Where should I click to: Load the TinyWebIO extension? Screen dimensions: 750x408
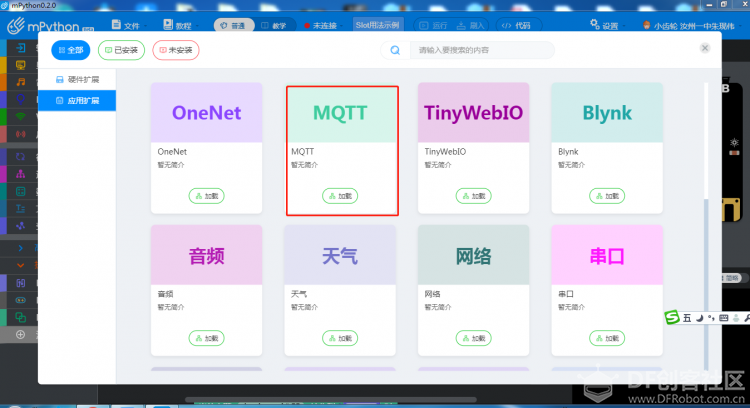click(x=474, y=196)
